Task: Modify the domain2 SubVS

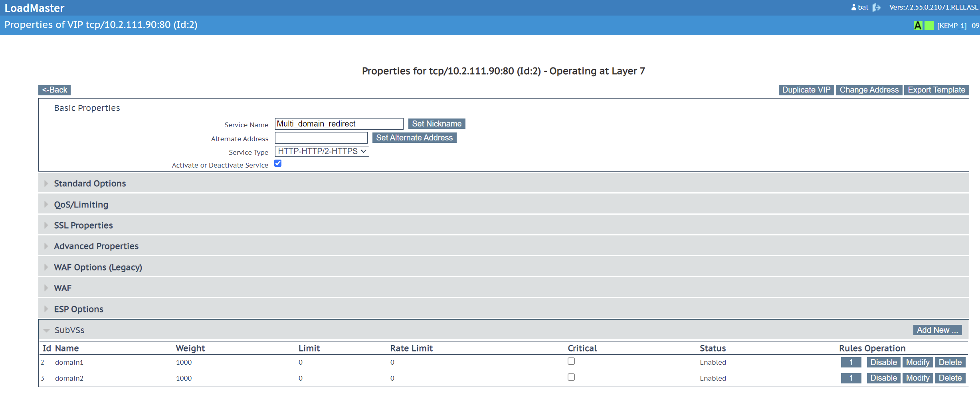Action: pyautogui.click(x=918, y=378)
